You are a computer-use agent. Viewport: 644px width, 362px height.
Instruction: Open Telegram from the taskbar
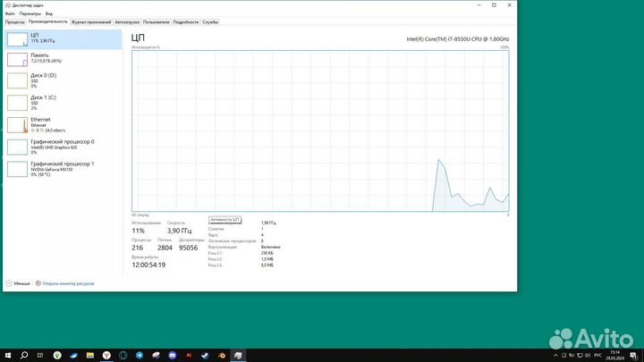pos(140,356)
